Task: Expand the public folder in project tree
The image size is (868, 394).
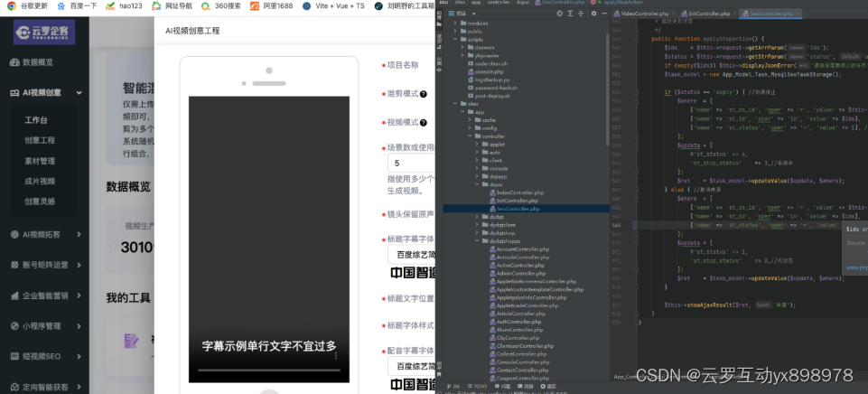Action: coord(455,32)
